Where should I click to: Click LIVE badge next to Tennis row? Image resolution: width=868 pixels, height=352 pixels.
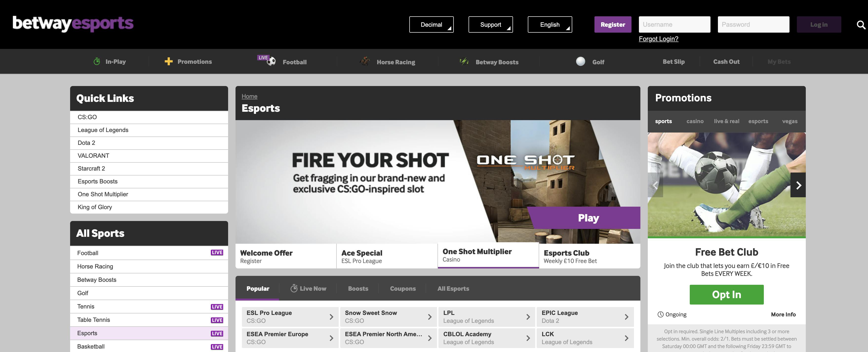point(217,307)
